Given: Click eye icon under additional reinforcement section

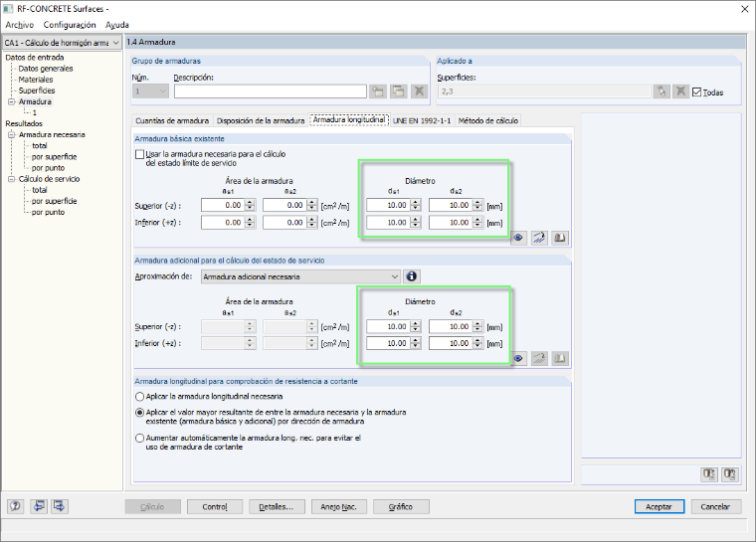Looking at the screenshot, I should pos(518,358).
